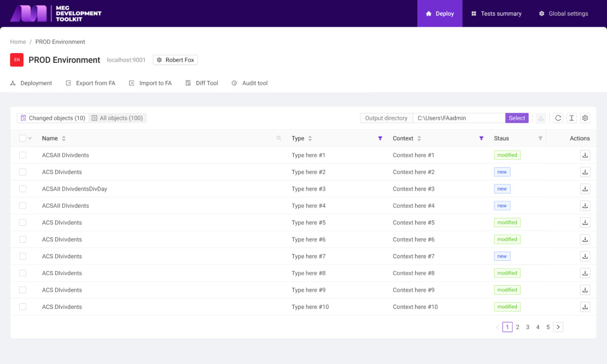
Task: Open table settings gear icon
Action: pos(585,118)
